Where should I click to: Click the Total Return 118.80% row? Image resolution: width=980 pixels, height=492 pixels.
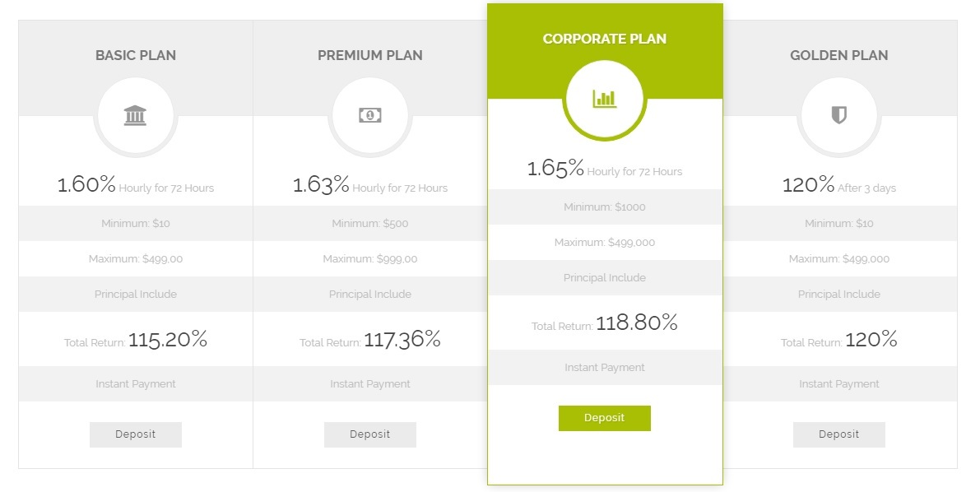coord(605,323)
